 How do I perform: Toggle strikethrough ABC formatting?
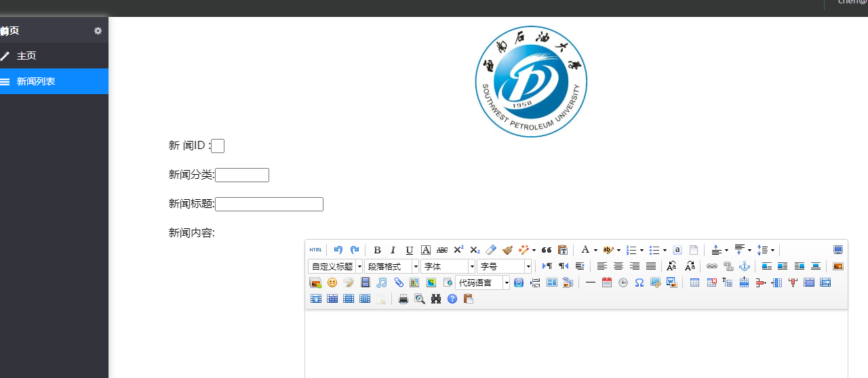point(442,250)
